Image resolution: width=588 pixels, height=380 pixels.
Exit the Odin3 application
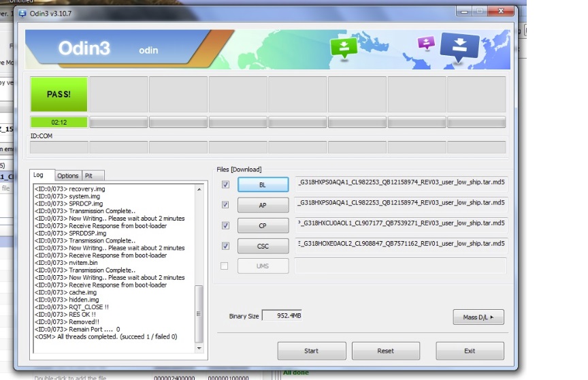pyautogui.click(x=470, y=351)
